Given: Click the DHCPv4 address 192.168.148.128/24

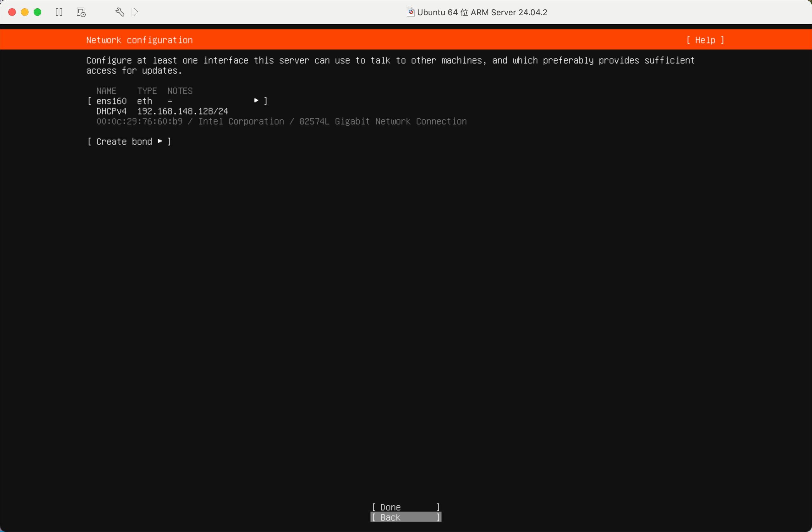Looking at the screenshot, I should [182, 111].
